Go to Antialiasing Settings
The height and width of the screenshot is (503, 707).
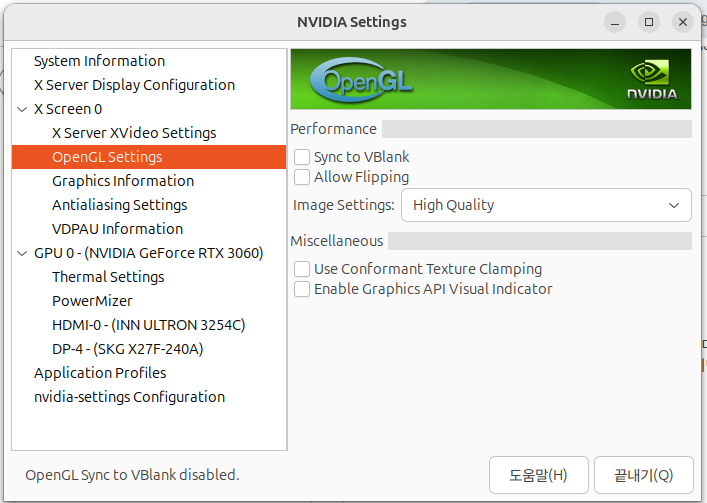coord(119,205)
